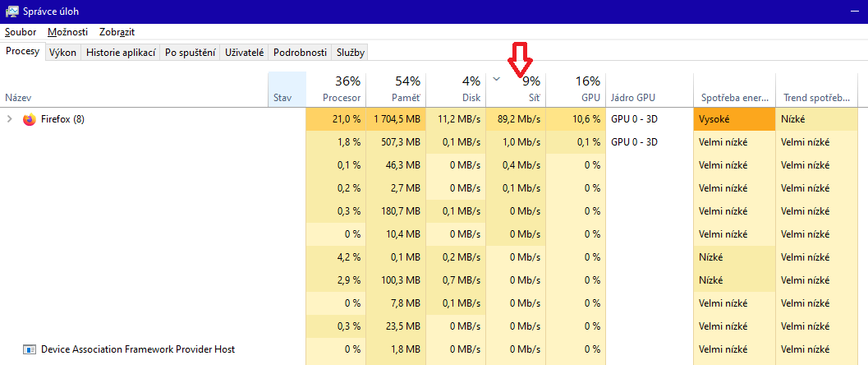This screenshot has width=868, height=365.
Task: Open the Zobrazit menu
Action: click(117, 32)
